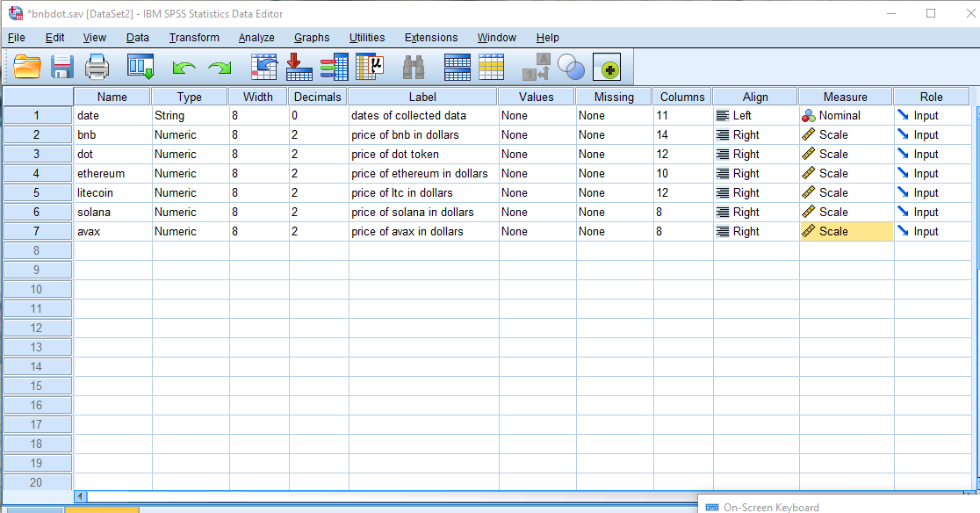Select row number 7 header
The height and width of the screenshot is (513, 980).
click(37, 232)
